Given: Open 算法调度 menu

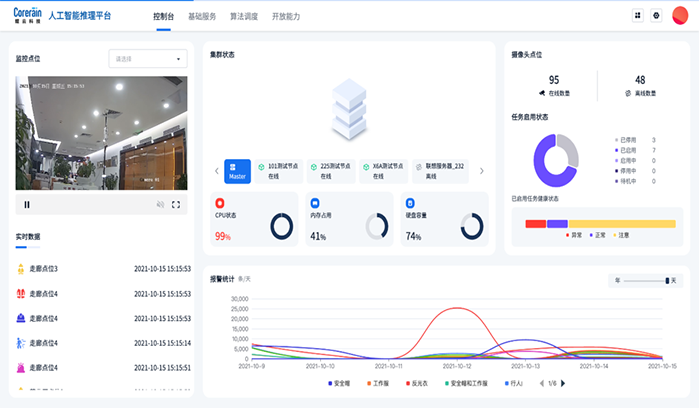Looking at the screenshot, I should pyautogui.click(x=244, y=16).
